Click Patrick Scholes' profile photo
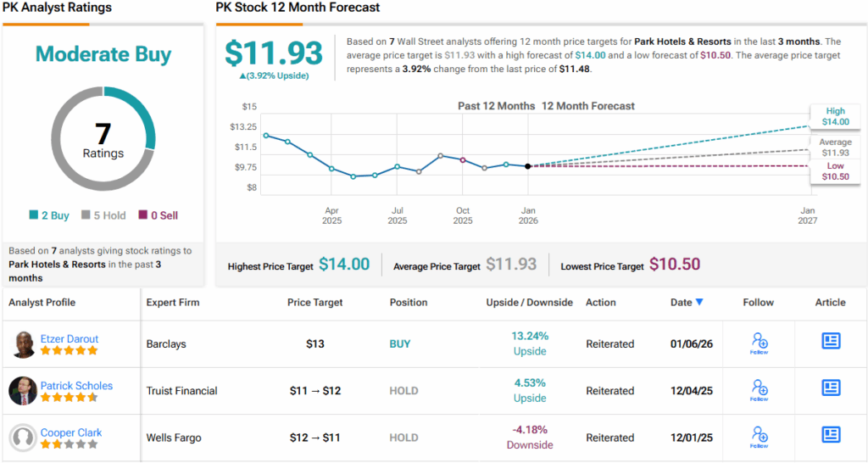 coord(24,391)
